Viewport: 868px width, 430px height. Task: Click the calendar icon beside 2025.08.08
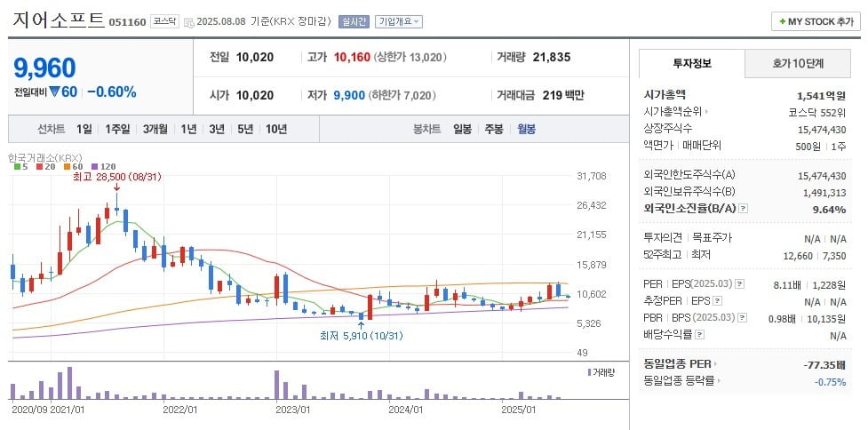coord(188,22)
